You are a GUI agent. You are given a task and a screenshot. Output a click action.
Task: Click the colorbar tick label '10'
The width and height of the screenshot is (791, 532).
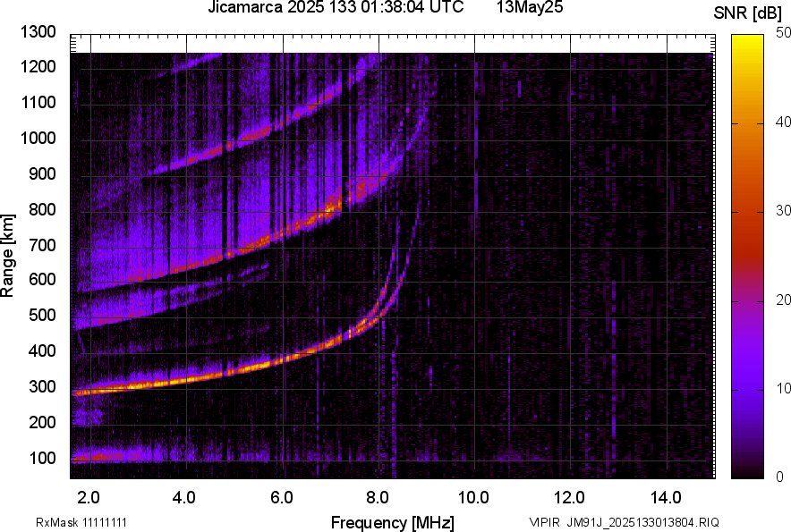783,388
